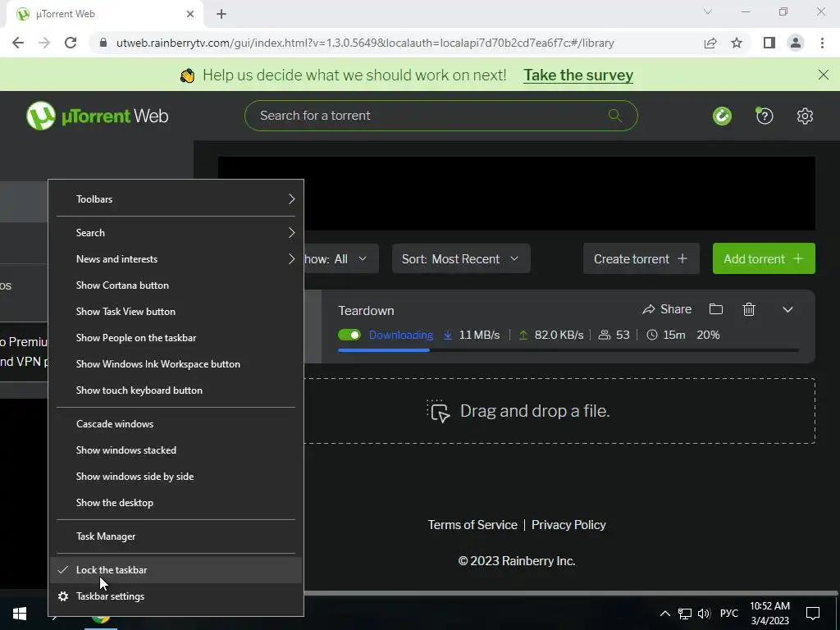The width and height of the screenshot is (840, 630).
Task: Select Show Windows Ink Workspace button
Action: click(176, 364)
